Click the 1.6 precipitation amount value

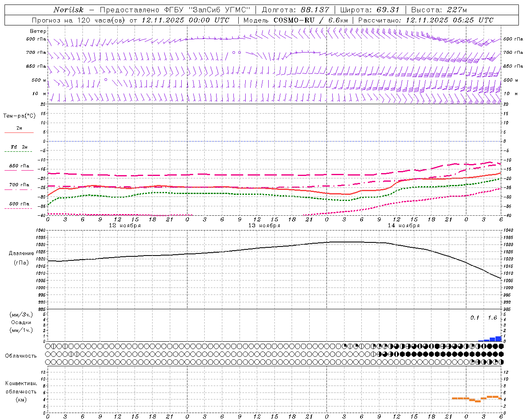(492, 317)
